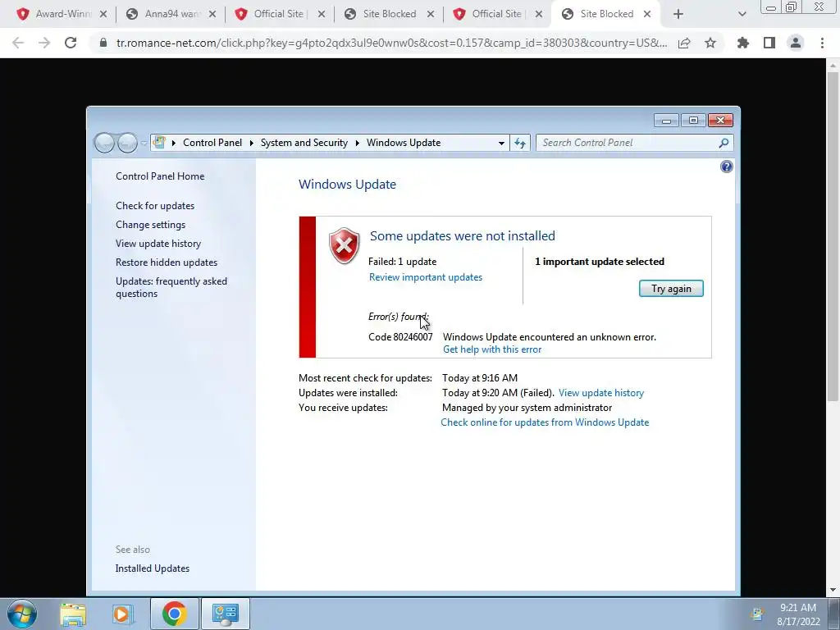This screenshot has width=840, height=630.
Task: Open the Chrome profile avatar
Action: pos(796,43)
